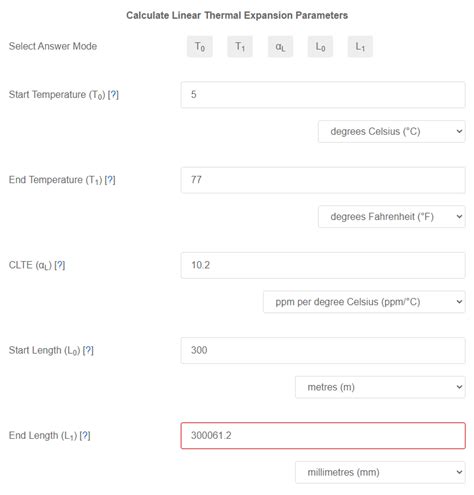Open degrees Fahrenheit unit dropdown
474x495 pixels.
(392, 217)
